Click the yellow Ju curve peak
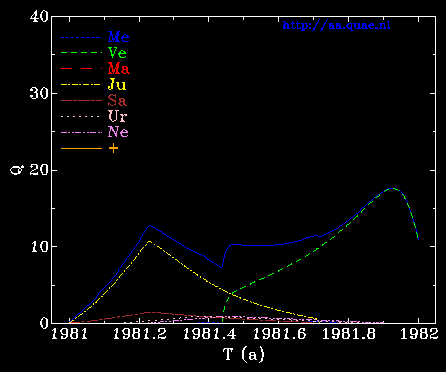This screenshot has width=446, height=372. click(149, 241)
